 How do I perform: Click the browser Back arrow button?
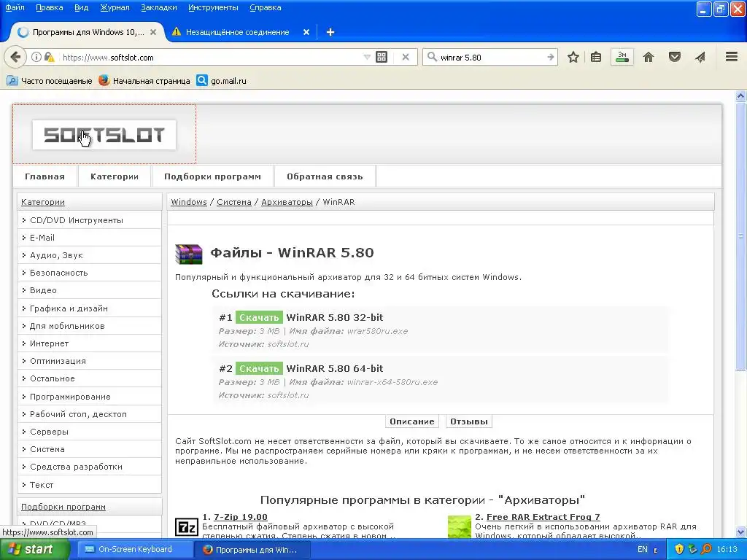click(15, 57)
